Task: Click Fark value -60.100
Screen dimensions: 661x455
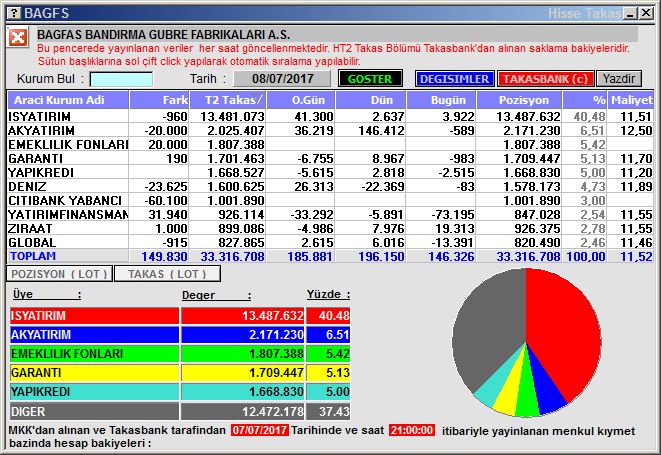Action: tap(166, 201)
